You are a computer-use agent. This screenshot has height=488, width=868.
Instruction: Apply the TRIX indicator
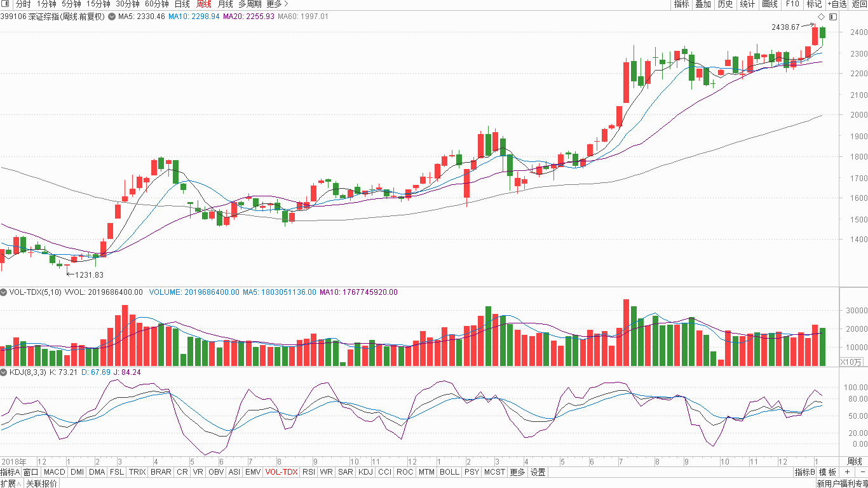(x=137, y=472)
